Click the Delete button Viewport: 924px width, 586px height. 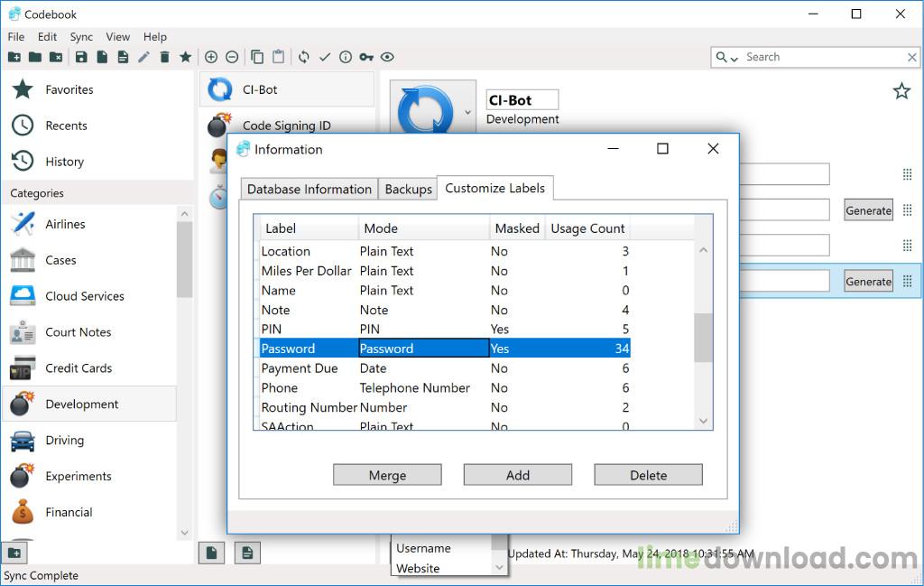[x=648, y=475]
